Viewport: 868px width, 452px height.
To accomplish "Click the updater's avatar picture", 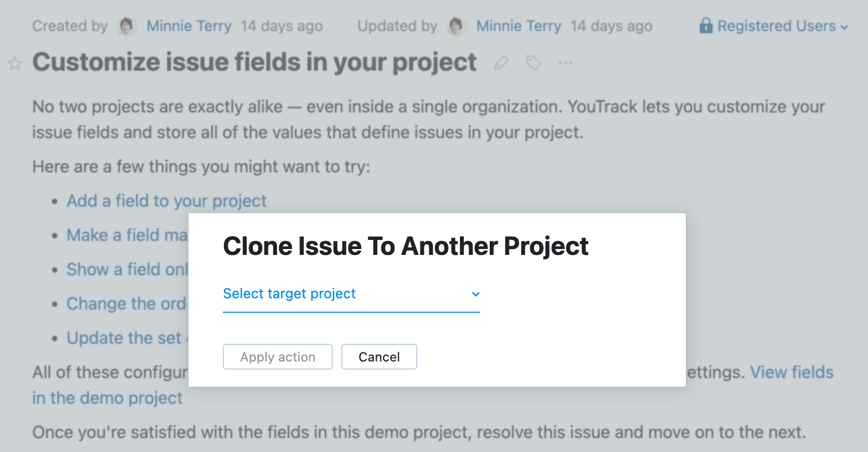I will tap(457, 26).
